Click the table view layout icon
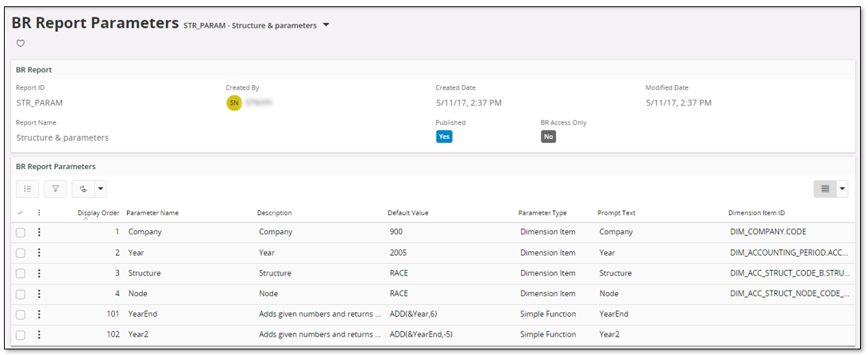This screenshot has height=355, width=868. click(x=825, y=189)
